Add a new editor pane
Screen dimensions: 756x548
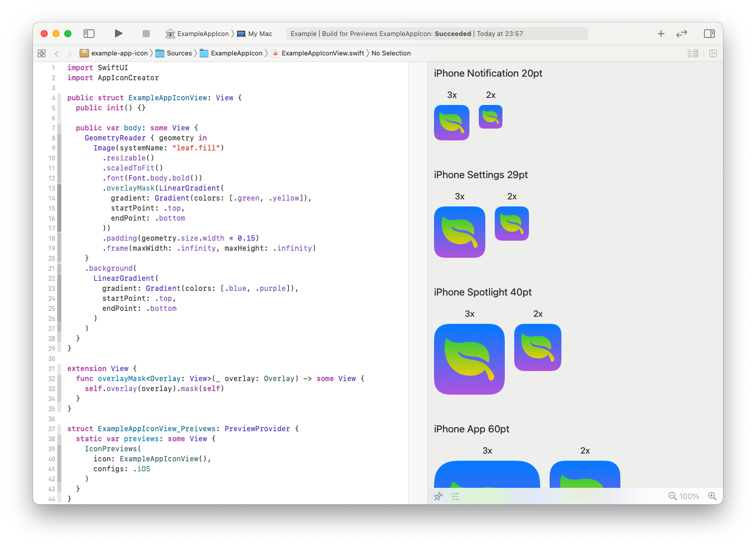713,53
